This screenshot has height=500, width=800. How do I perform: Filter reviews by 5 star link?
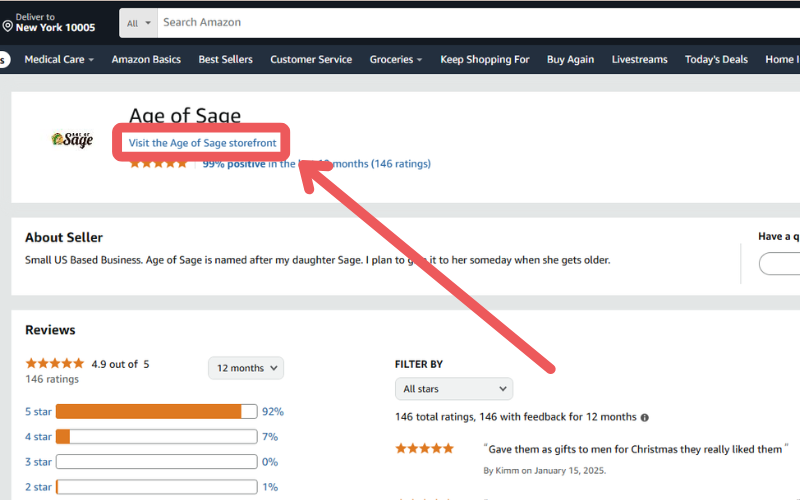[38, 411]
